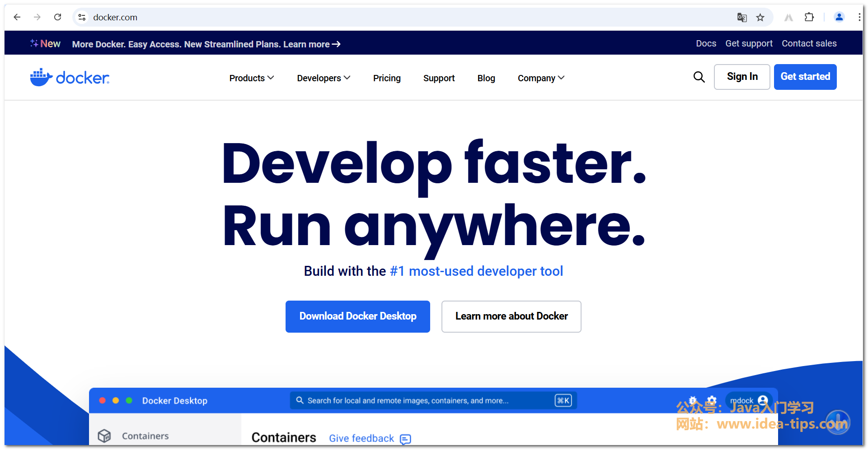This screenshot has height=450, width=868.
Task: Open the Chrome three-dot menu
Action: point(859,17)
